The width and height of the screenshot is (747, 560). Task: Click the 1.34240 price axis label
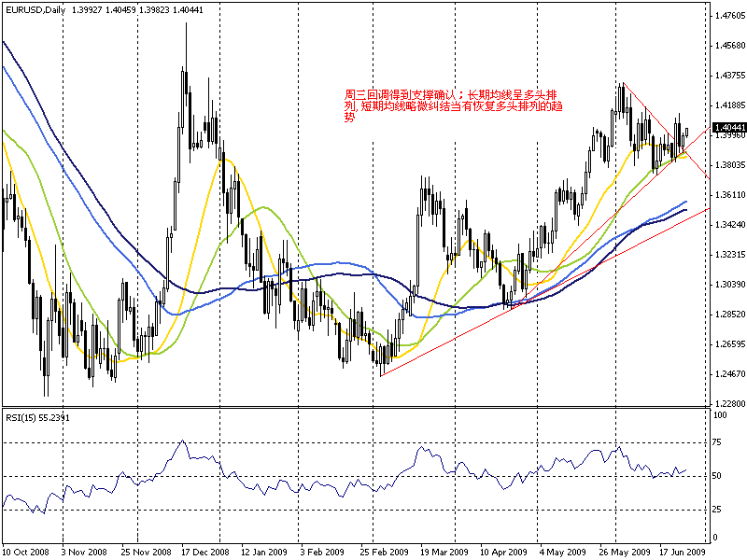pos(730,224)
